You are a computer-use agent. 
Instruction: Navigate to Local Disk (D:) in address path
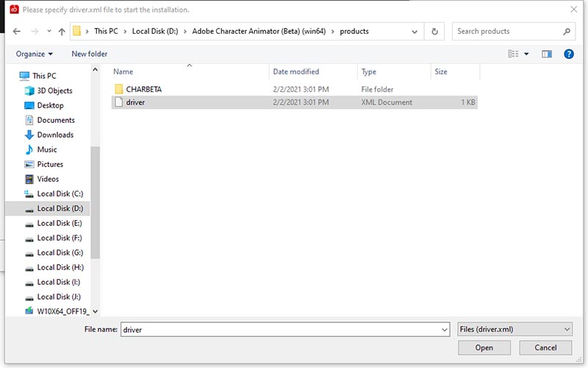155,31
